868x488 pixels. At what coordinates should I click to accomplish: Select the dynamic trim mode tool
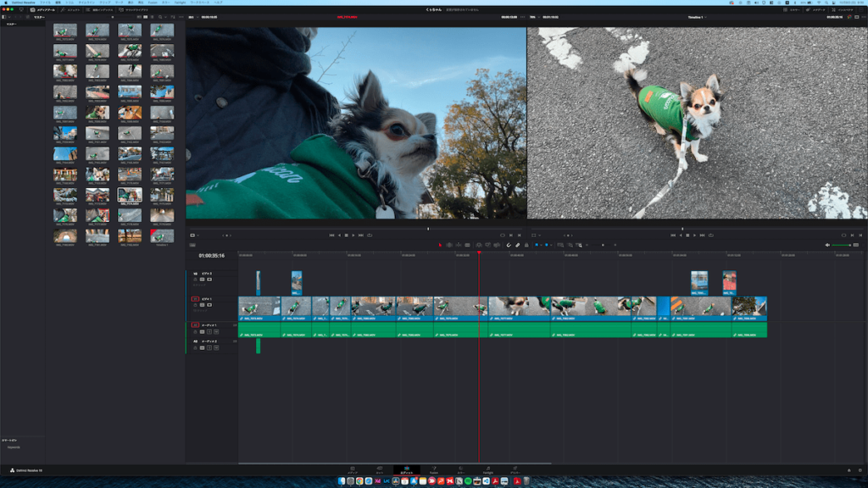pos(459,245)
